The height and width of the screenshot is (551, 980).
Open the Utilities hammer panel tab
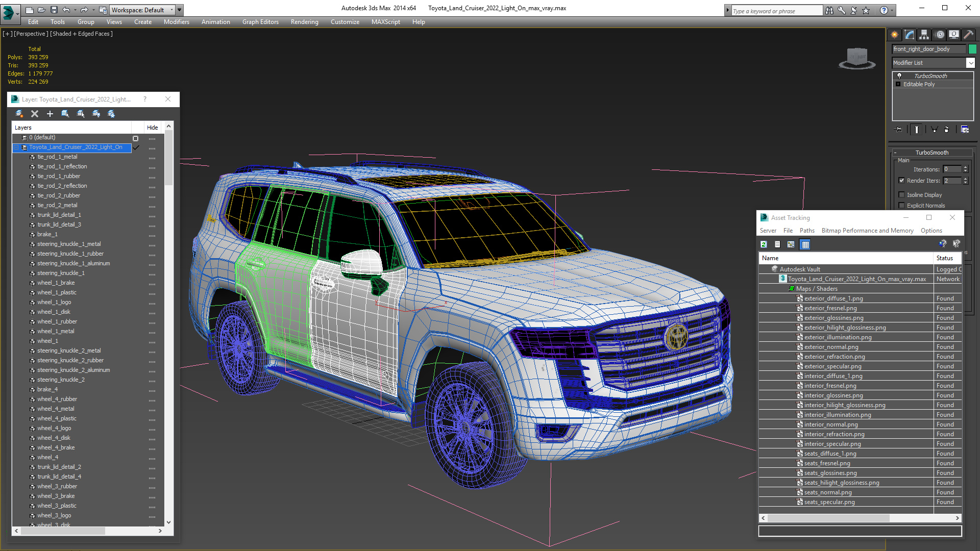[x=968, y=35]
